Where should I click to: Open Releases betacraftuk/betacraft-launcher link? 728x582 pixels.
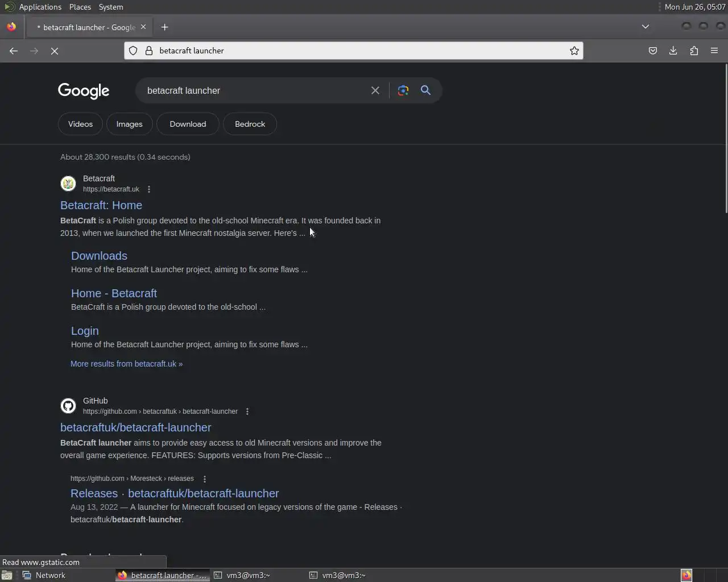(175, 493)
